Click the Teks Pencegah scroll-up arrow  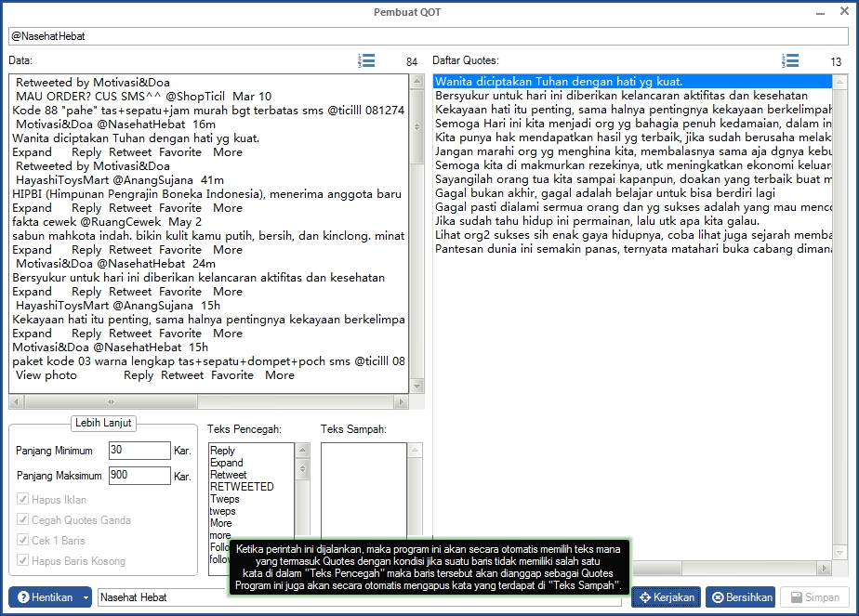302,450
